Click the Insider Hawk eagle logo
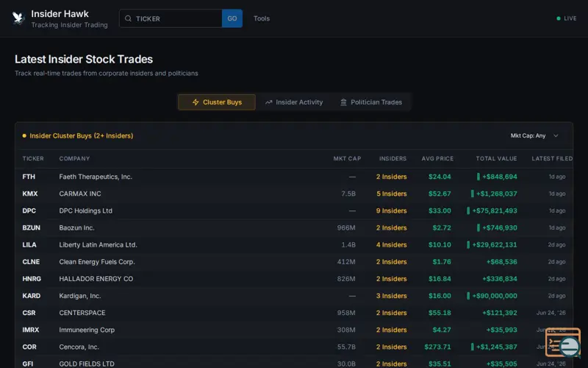 (18, 18)
